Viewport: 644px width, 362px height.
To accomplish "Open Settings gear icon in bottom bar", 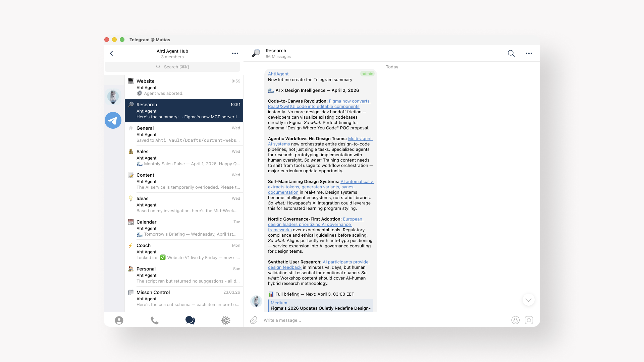I will pos(226,320).
